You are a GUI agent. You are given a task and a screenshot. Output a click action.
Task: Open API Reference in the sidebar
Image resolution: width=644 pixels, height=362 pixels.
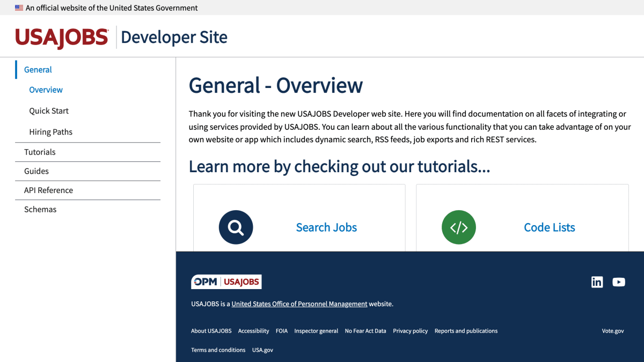click(48, 190)
